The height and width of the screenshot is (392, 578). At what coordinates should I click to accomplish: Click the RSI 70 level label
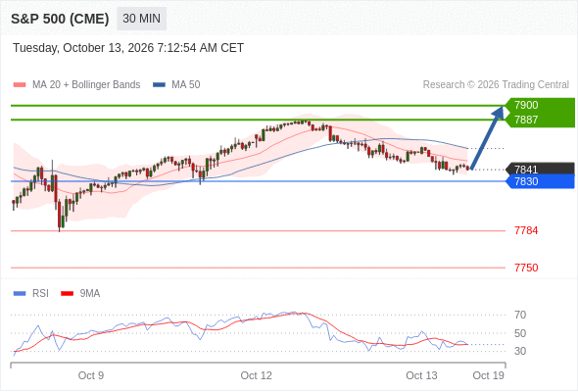[x=520, y=315]
